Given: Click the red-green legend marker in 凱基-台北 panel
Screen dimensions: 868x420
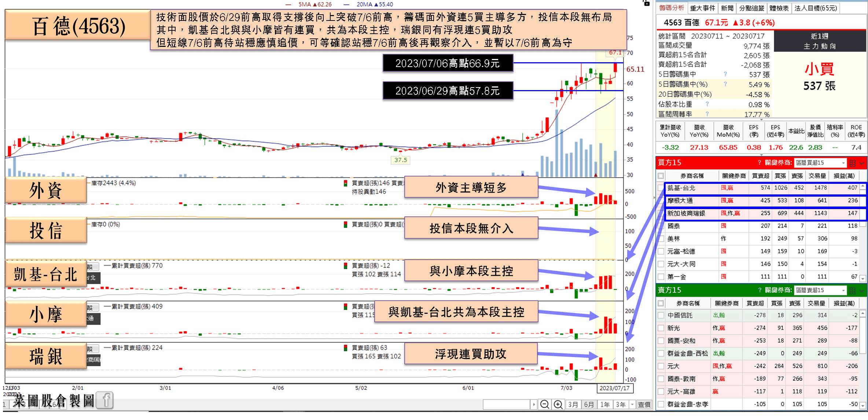Looking at the screenshot, I should [345, 265].
